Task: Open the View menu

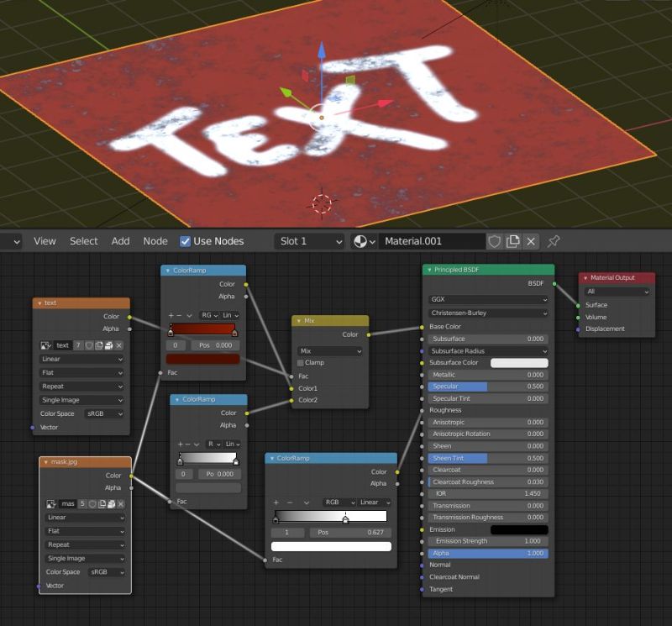Action: pyautogui.click(x=45, y=241)
